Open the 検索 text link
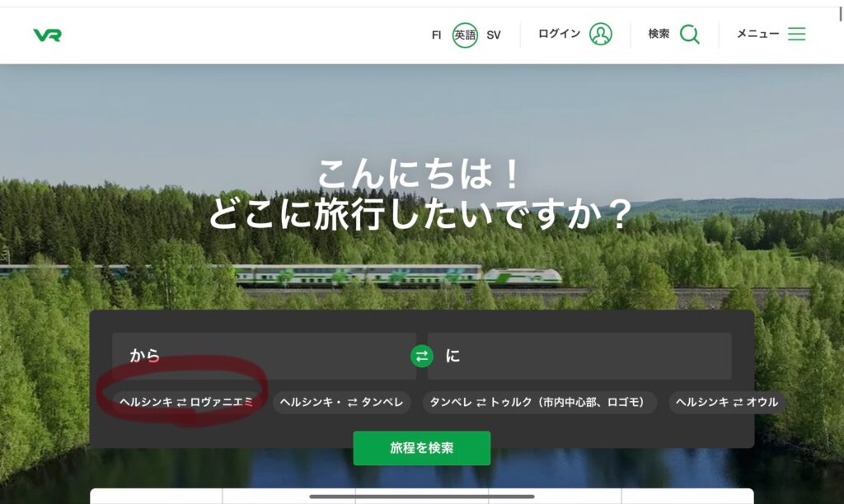This screenshot has height=504, width=844. click(x=659, y=34)
